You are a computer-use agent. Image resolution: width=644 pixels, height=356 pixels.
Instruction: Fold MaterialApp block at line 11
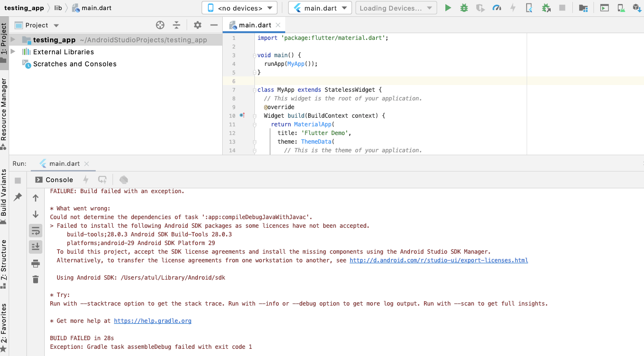255,124
